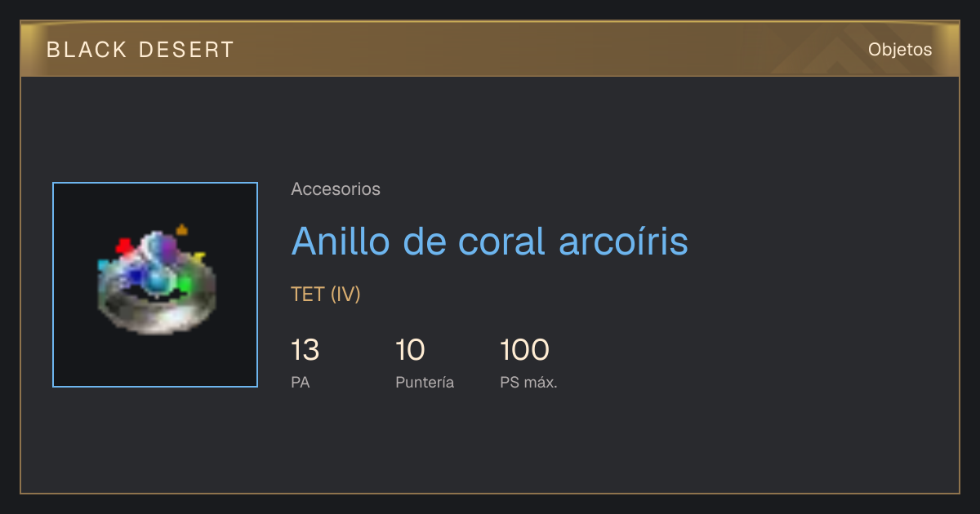Click the green gem on the ring icon

[185, 284]
